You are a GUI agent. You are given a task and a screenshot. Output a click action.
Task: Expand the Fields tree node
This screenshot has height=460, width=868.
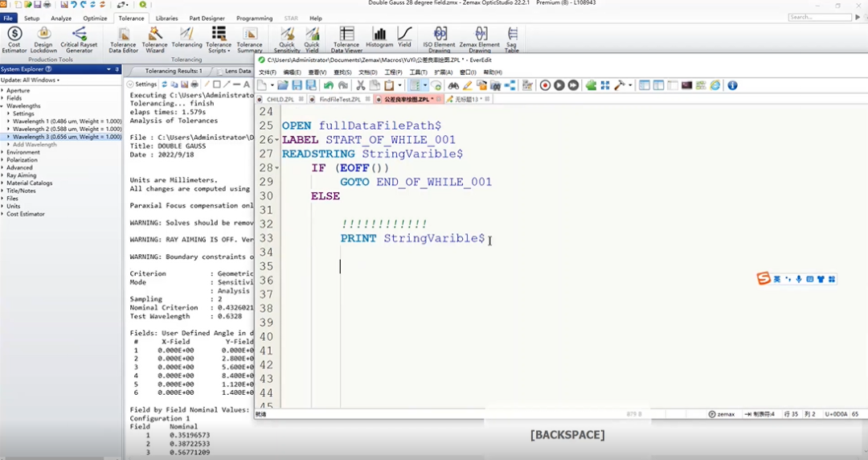point(2,98)
